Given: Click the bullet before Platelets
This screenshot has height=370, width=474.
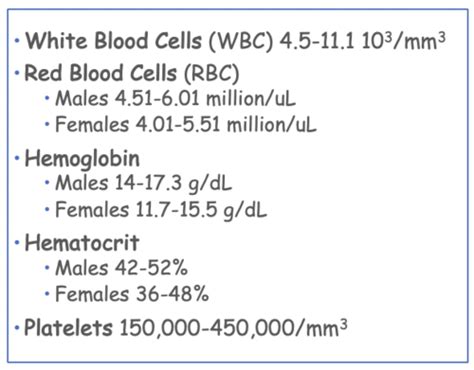Looking at the screenshot, I should tap(17, 327).
